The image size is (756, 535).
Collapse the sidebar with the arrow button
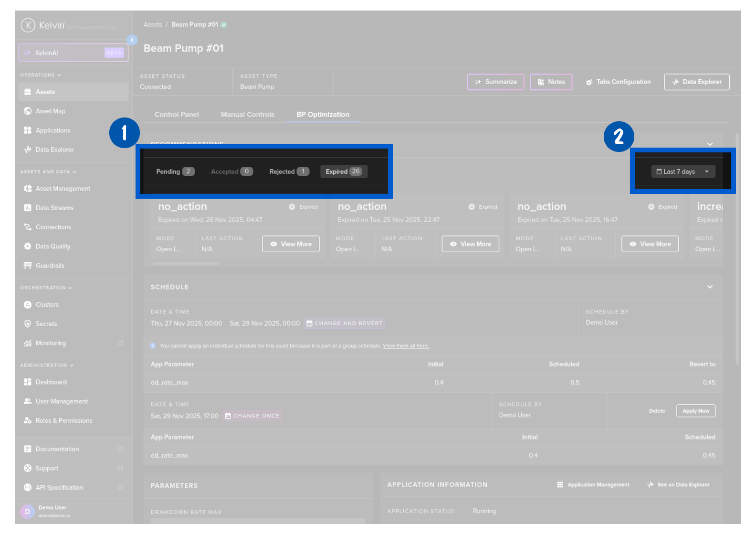coord(132,40)
